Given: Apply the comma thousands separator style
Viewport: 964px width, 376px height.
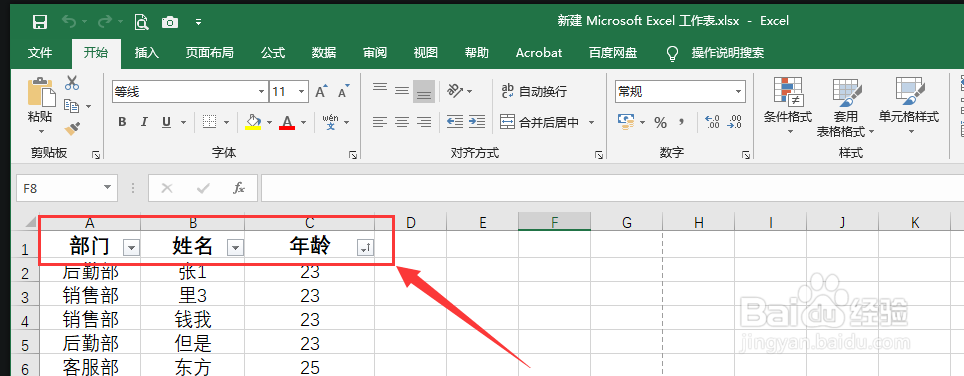Looking at the screenshot, I should [x=681, y=122].
